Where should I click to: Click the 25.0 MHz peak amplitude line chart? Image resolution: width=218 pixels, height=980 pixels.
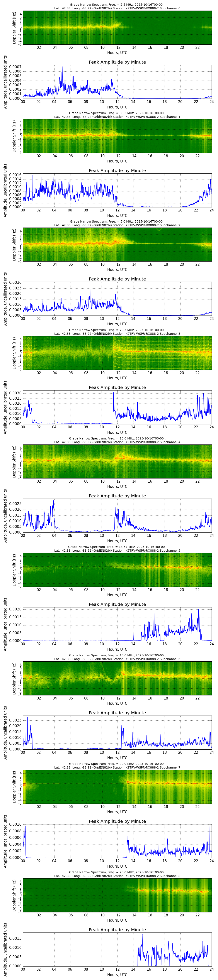click(117, 949)
